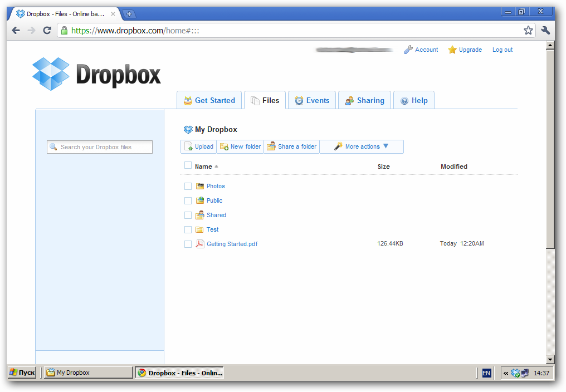The width and height of the screenshot is (566, 392).
Task: Click the Upgrade star icon
Action: click(452, 50)
